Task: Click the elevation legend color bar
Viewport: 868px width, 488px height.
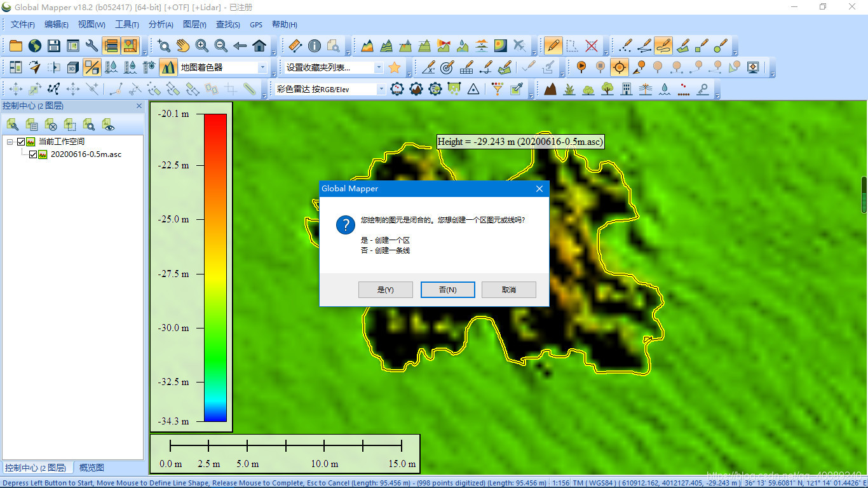Action: point(215,268)
